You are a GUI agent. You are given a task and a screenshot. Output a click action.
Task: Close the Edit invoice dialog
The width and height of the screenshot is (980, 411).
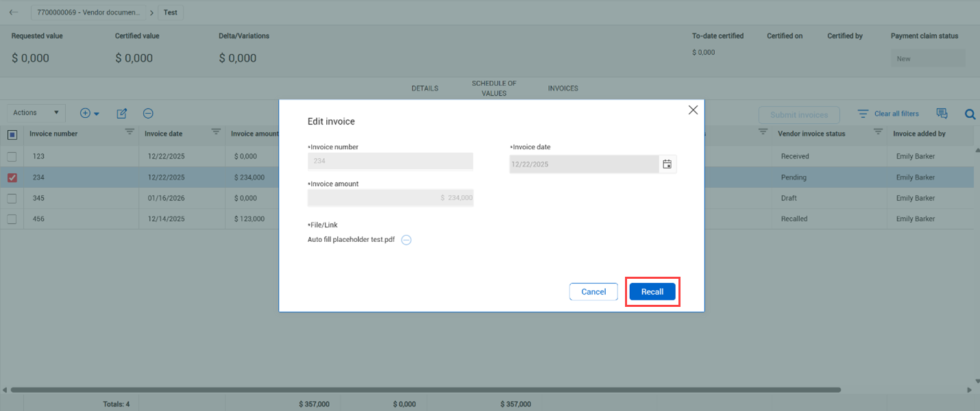click(x=693, y=110)
